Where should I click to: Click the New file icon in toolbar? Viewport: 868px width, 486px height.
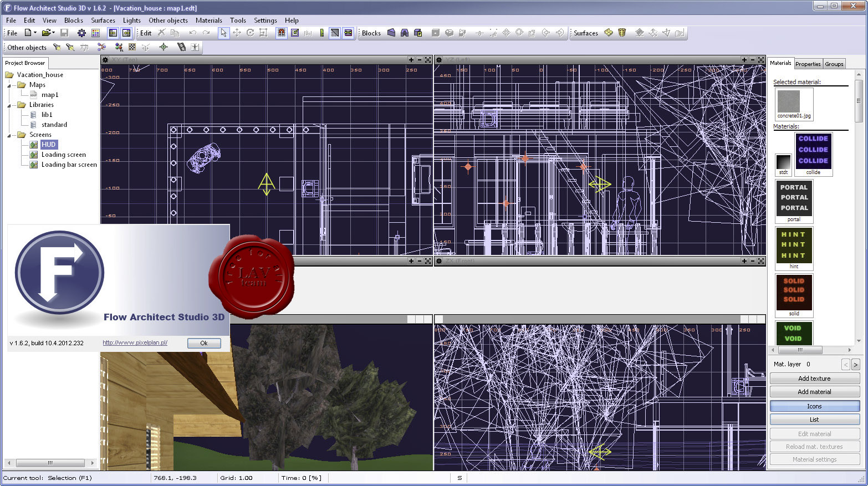point(28,33)
